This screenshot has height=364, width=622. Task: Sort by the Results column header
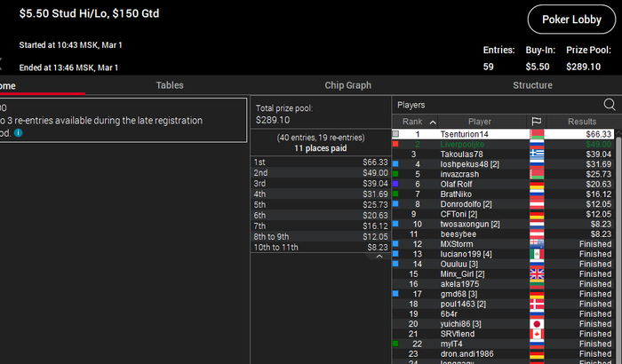point(581,122)
